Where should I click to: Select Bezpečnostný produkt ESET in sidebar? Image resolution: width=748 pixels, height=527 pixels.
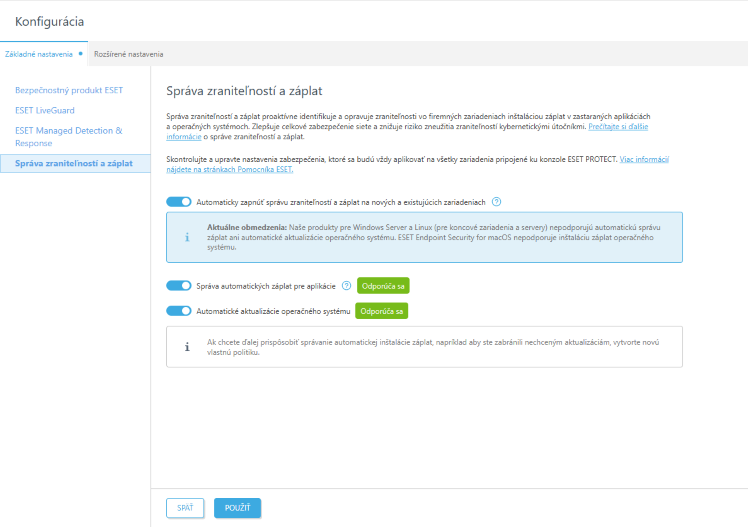(x=69, y=90)
